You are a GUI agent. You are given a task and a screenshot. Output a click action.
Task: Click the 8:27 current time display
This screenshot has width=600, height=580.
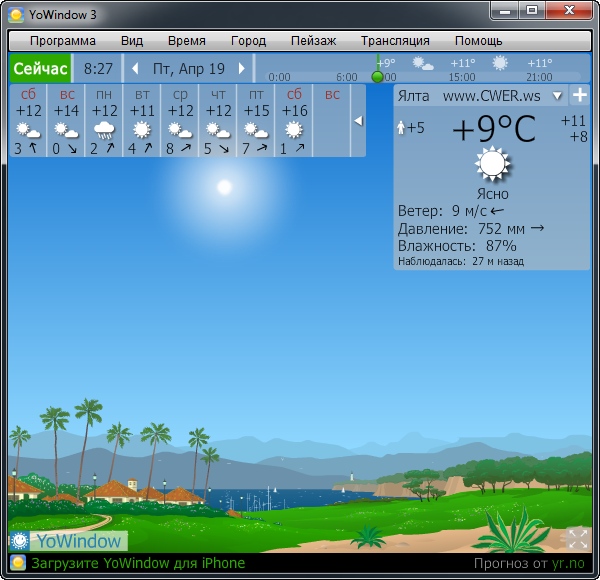point(98,69)
